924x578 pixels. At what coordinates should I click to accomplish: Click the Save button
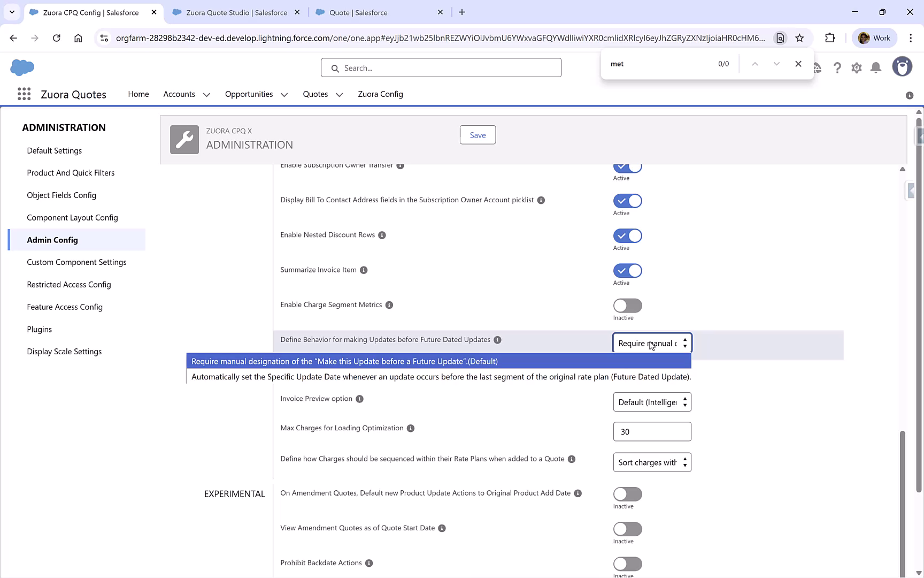coord(477,134)
